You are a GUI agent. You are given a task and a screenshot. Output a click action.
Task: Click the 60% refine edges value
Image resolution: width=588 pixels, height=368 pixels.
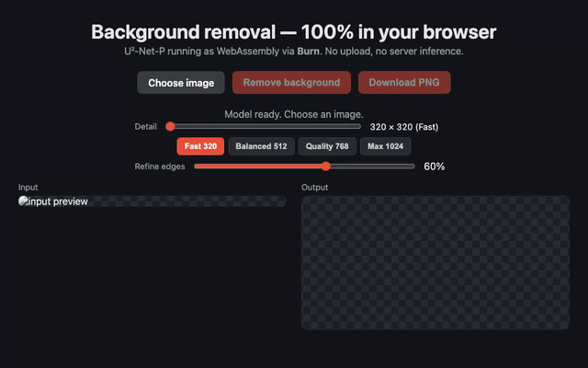pyautogui.click(x=435, y=167)
